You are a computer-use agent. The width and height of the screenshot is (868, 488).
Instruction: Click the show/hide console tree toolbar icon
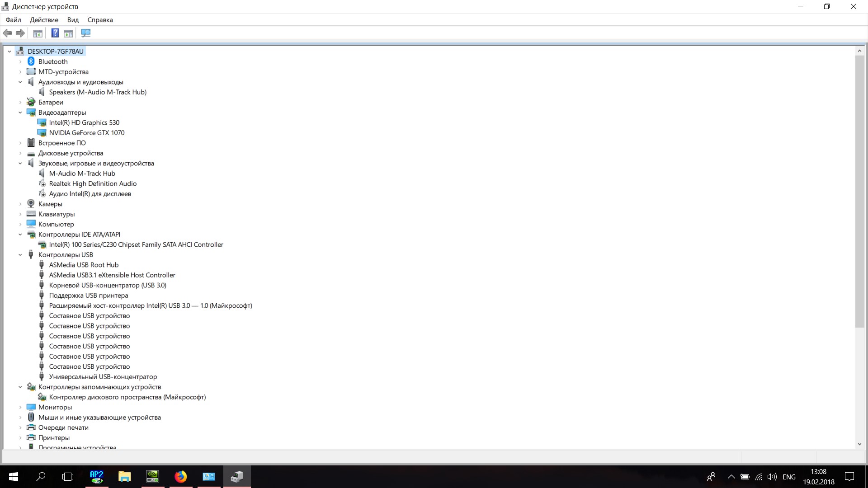[x=38, y=33]
